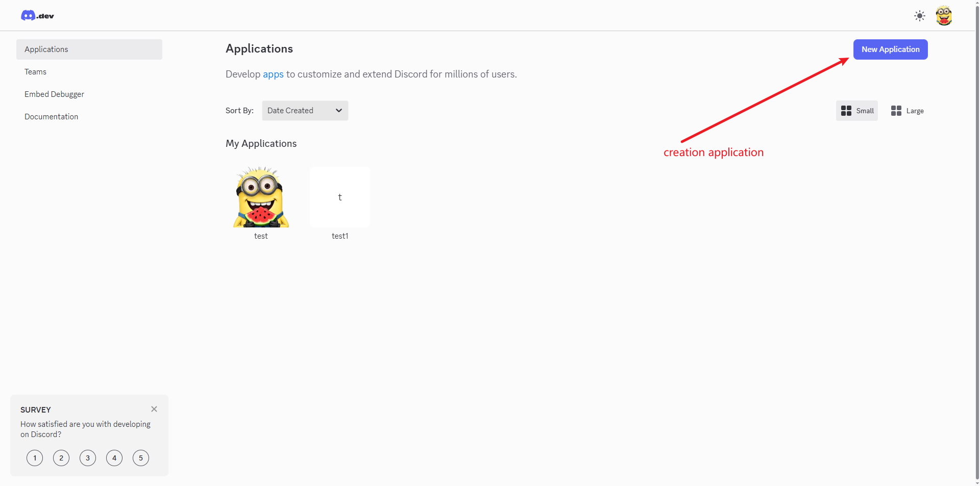Open your account avatar menu

pos(944,15)
